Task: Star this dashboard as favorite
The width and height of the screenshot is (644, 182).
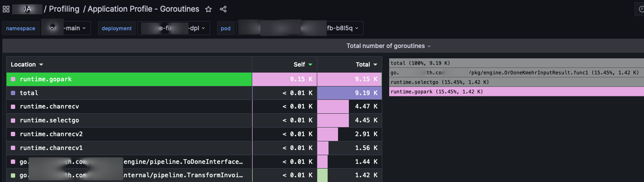Action: [x=208, y=9]
